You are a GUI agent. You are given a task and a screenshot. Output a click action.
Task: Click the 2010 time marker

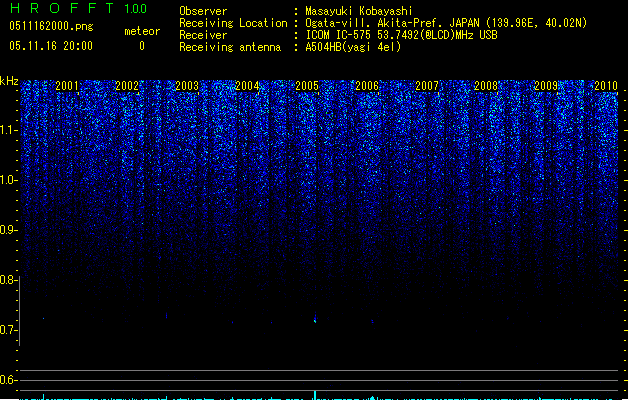point(606,85)
